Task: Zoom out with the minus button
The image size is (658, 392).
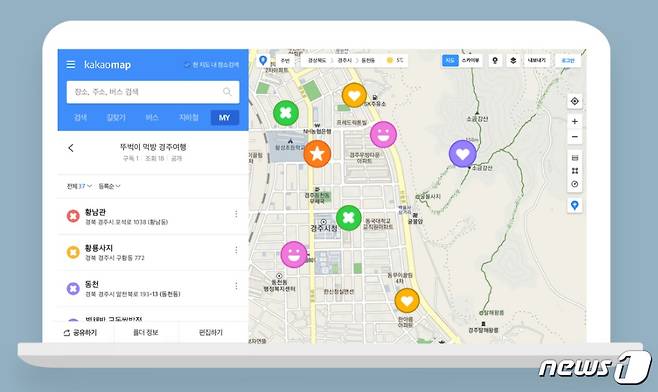Action: 574,137
